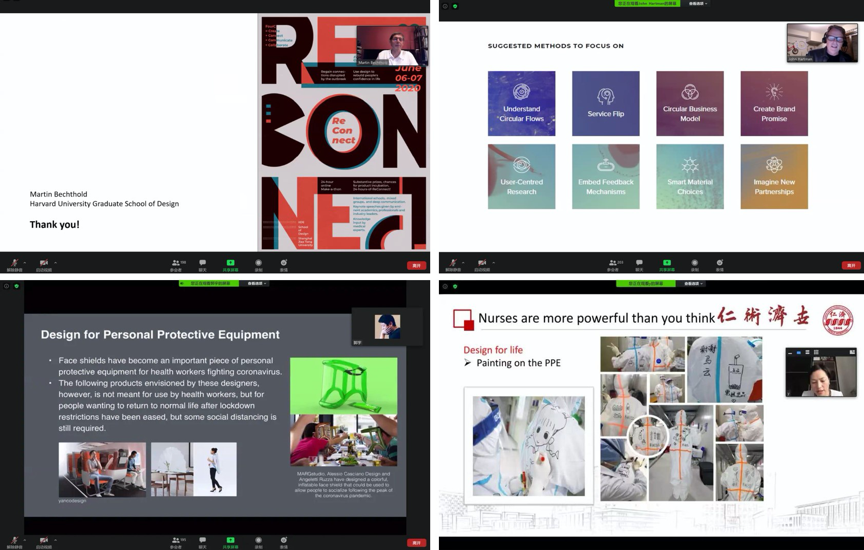Click the John Hartman screen-sharing banner

coord(647,3)
